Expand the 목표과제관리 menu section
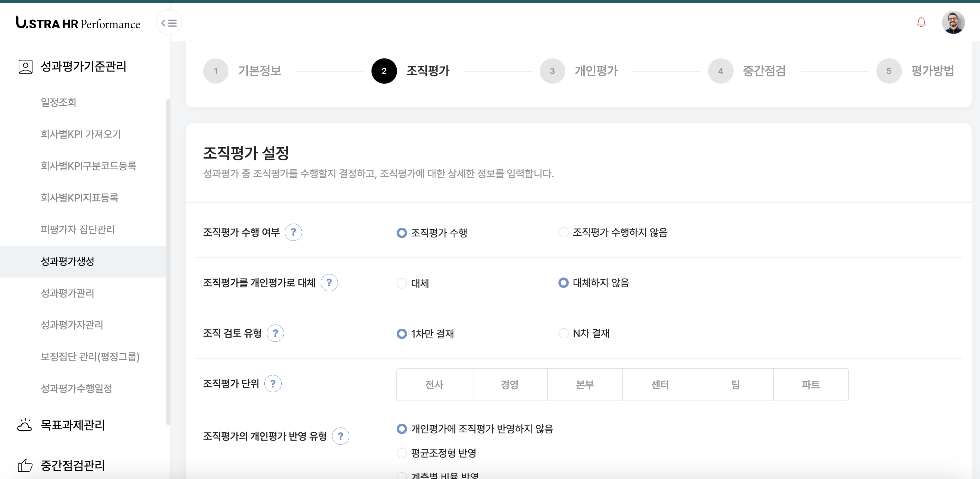 click(x=72, y=425)
